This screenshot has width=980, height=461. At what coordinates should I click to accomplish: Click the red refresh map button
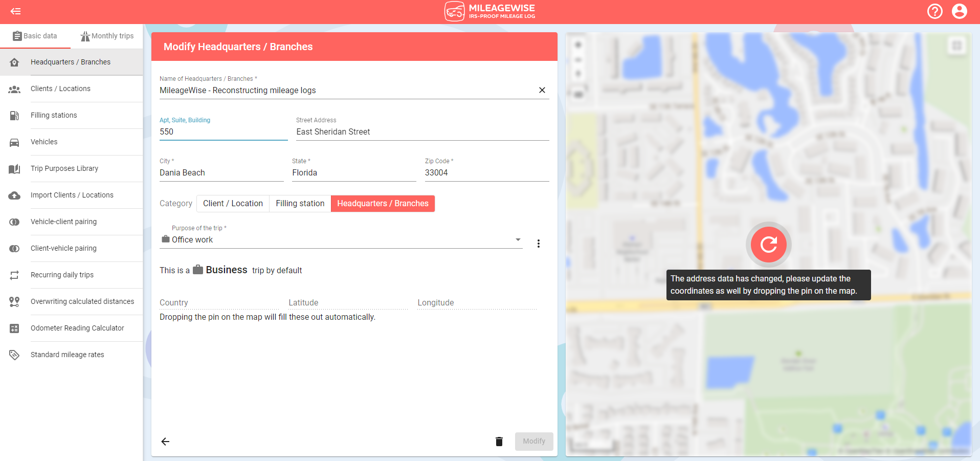tap(769, 245)
